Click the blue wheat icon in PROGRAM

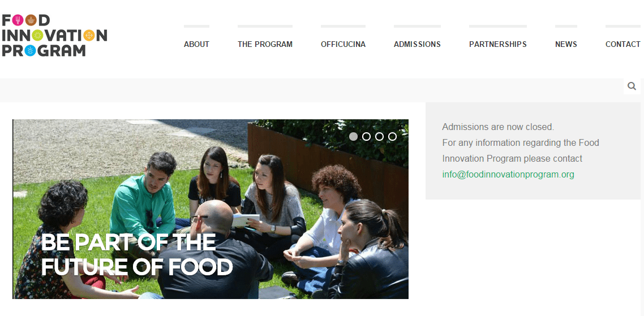click(30, 50)
